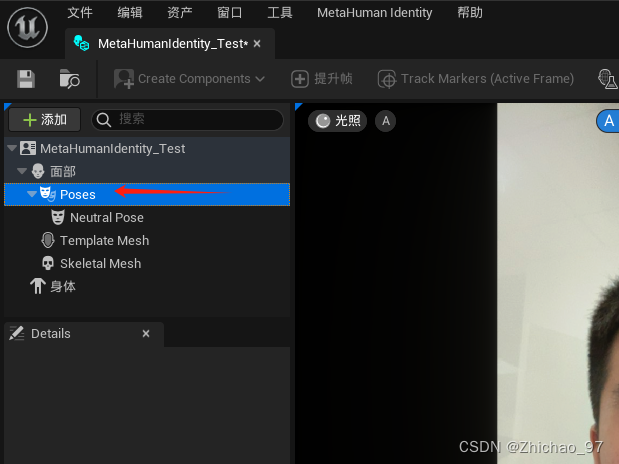
Task: Click the body figure icon beside 身体
Action: (x=38, y=286)
